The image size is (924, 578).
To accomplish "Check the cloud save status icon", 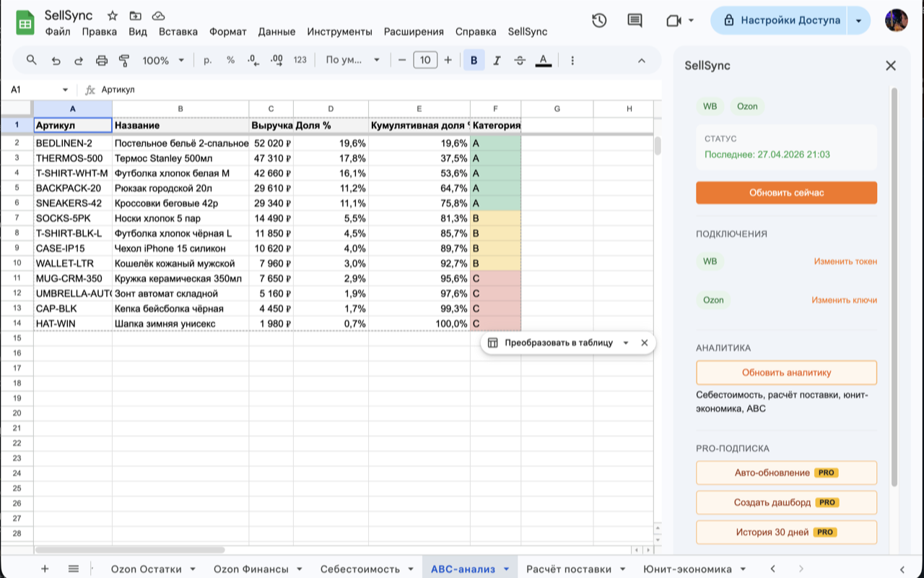I will (159, 16).
